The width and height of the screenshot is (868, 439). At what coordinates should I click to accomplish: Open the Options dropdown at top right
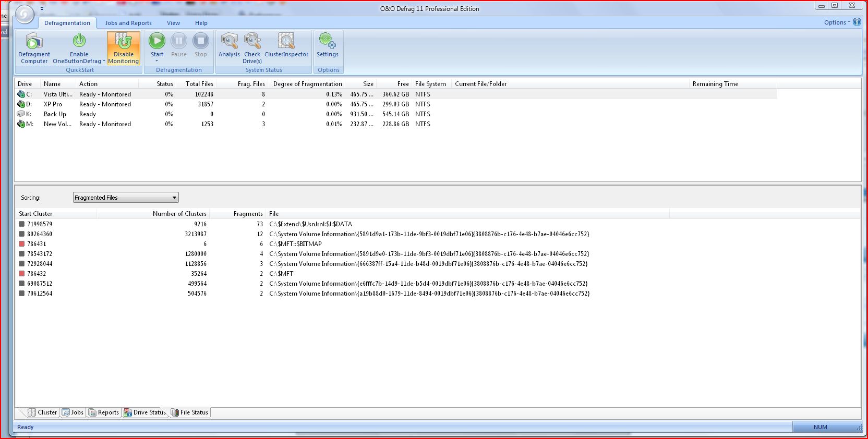(837, 22)
